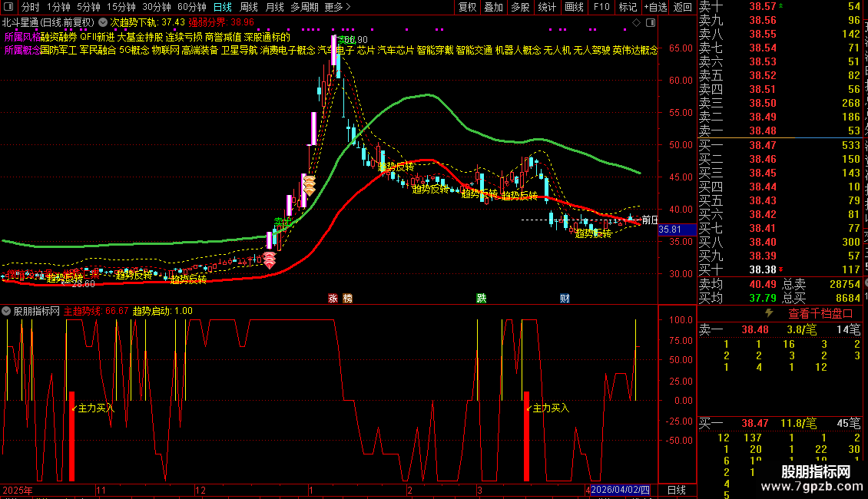Select the 卖十 38.57 order row
The image size is (868, 499).
pos(780,7)
